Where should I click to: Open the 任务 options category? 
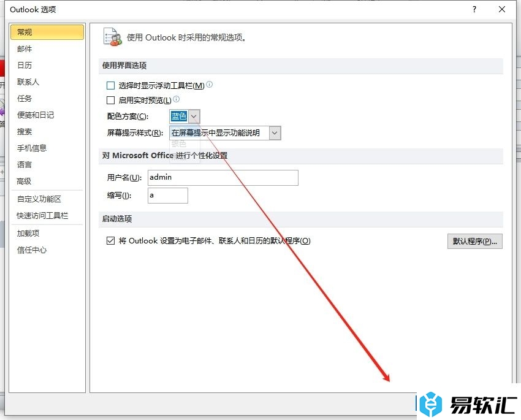25,98
